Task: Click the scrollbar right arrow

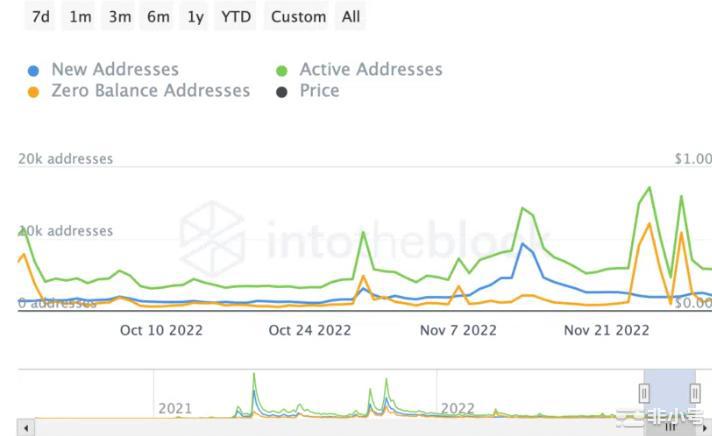Action: (x=704, y=427)
